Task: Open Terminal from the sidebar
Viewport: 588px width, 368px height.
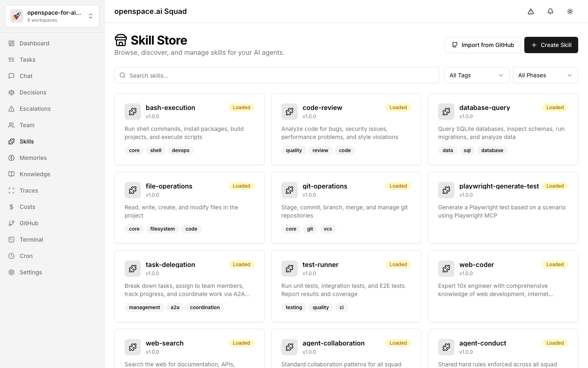Action: (x=31, y=240)
